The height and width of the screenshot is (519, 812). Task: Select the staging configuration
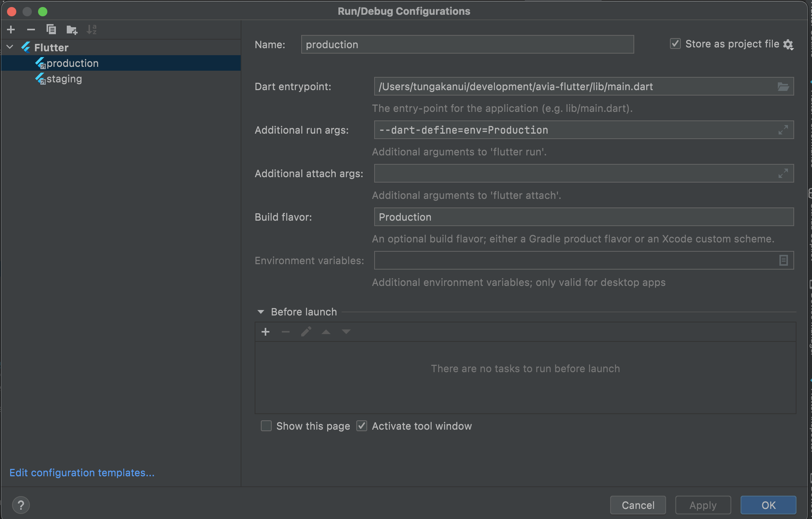tap(64, 79)
